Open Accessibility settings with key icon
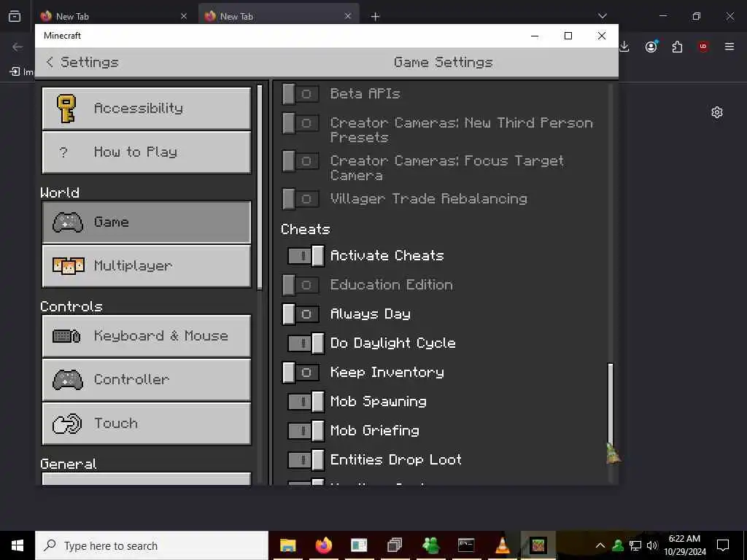 (x=146, y=108)
